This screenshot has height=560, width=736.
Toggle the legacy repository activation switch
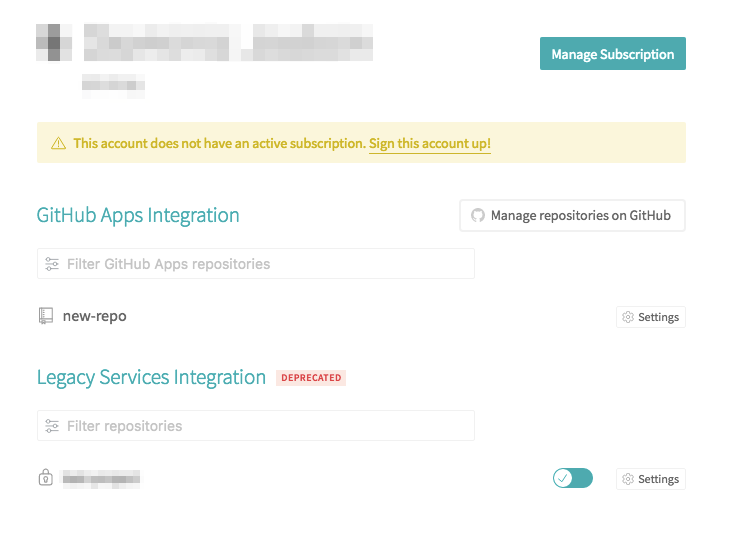pos(572,479)
